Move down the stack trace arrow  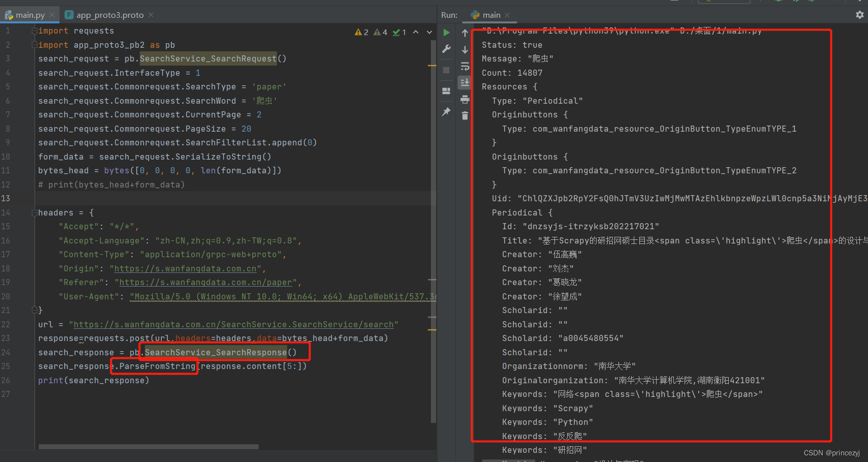[x=465, y=50]
